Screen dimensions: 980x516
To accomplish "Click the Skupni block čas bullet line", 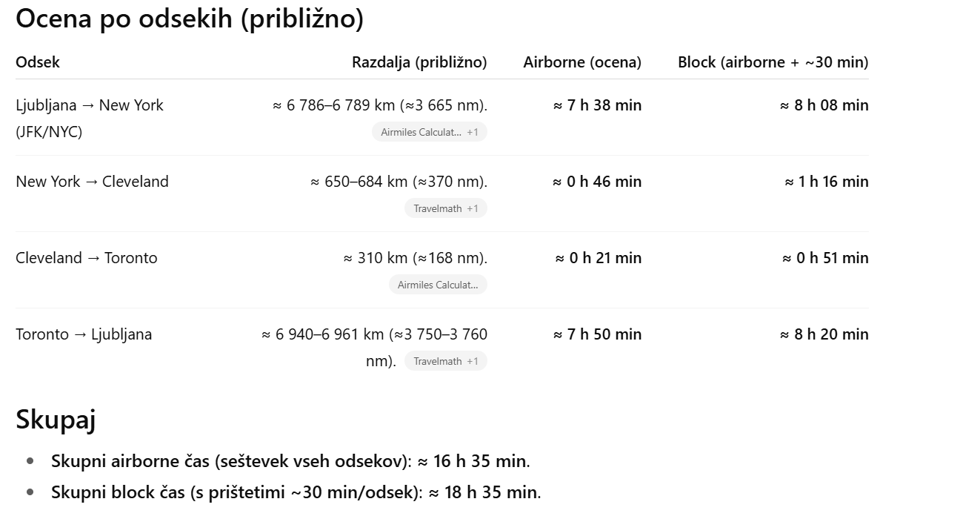I will pos(296,492).
